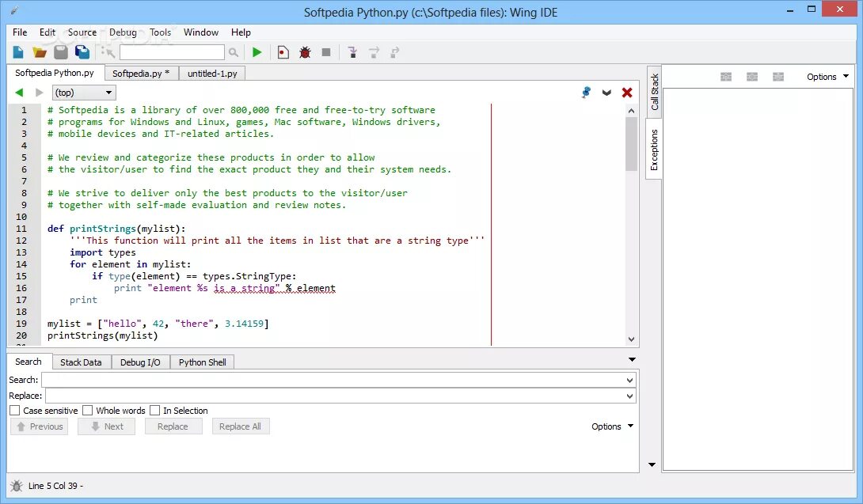The height and width of the screenshot is (504, 863).
Task: Click the Save All files icon
Action: pyautogui.click(x=82, y=52)
